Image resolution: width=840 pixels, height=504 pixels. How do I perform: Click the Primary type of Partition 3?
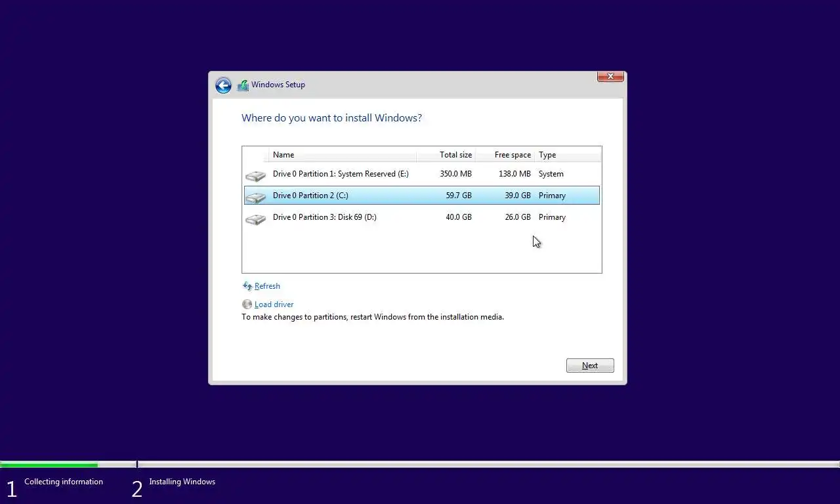click(552, 217)
